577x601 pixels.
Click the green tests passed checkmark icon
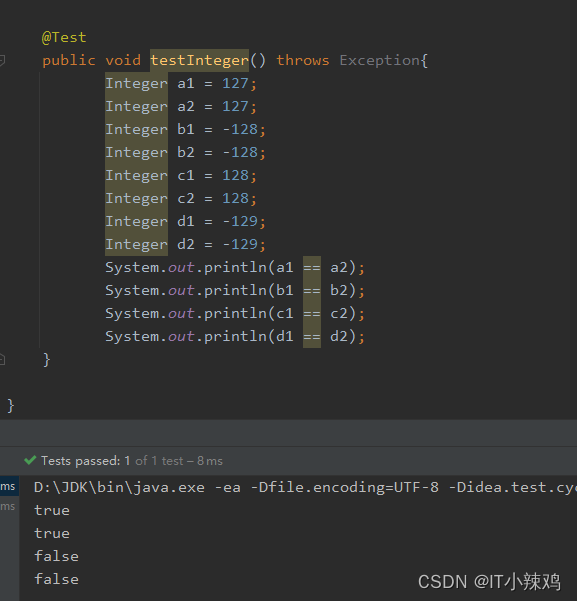[x=30, y=460]
